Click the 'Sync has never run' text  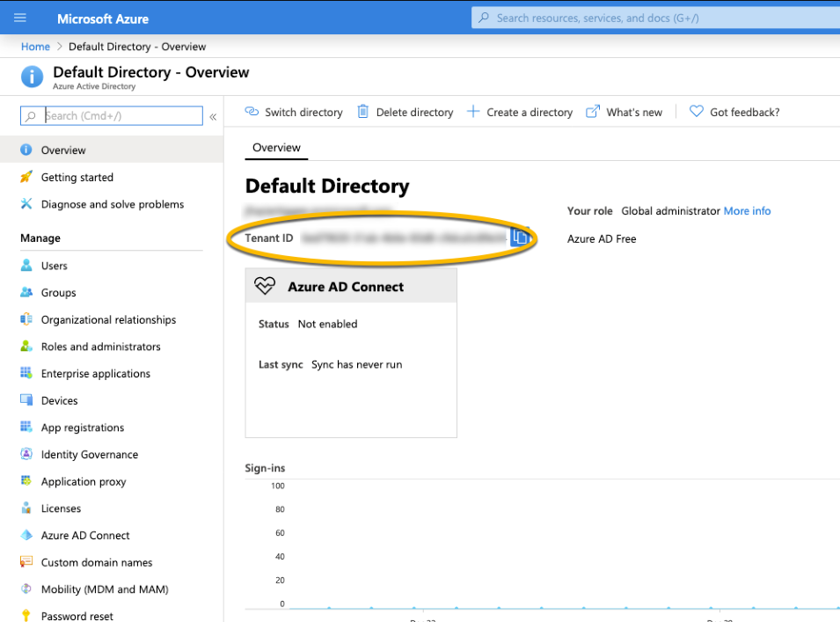click(357, 364)
